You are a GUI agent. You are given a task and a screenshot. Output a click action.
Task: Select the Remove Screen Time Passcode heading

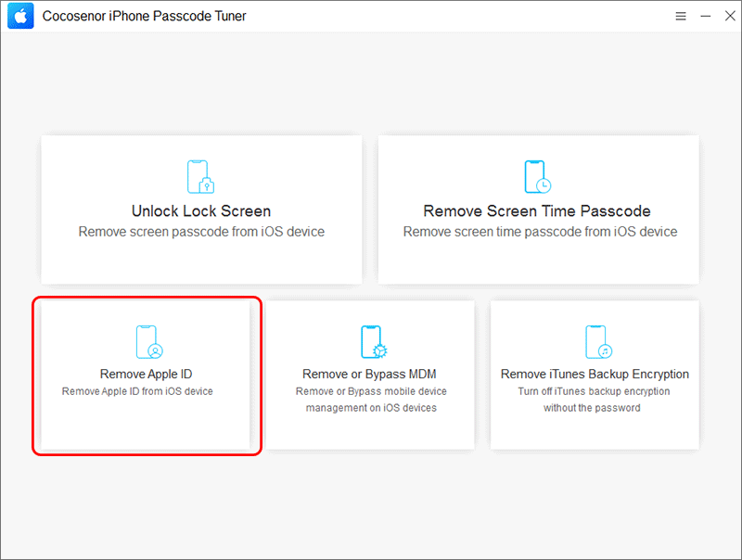[537, 211]
